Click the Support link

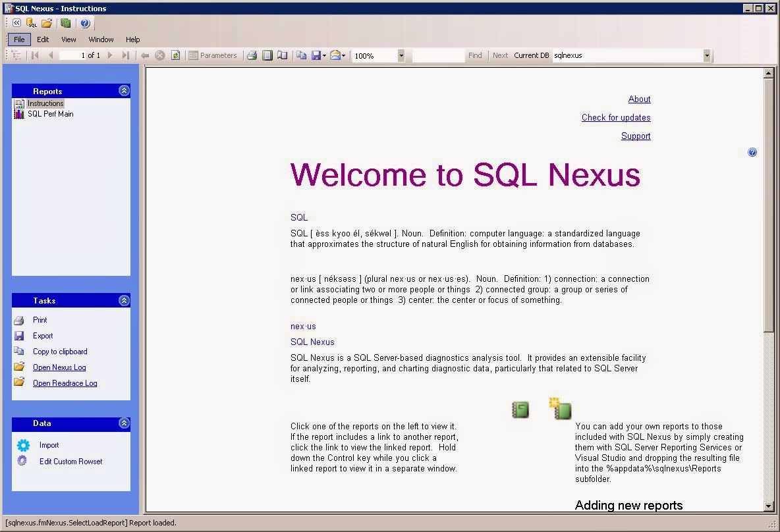tap(636, 136)
